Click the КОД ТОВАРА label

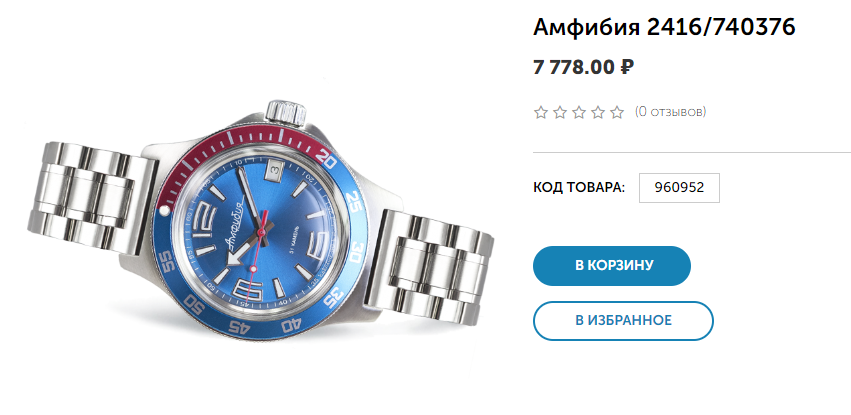click(579, 188)
